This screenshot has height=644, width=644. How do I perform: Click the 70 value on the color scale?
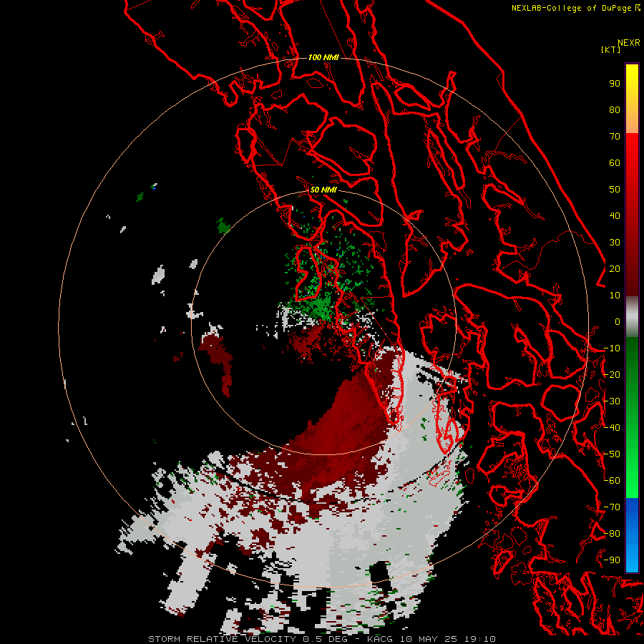[x=615, y=137]
